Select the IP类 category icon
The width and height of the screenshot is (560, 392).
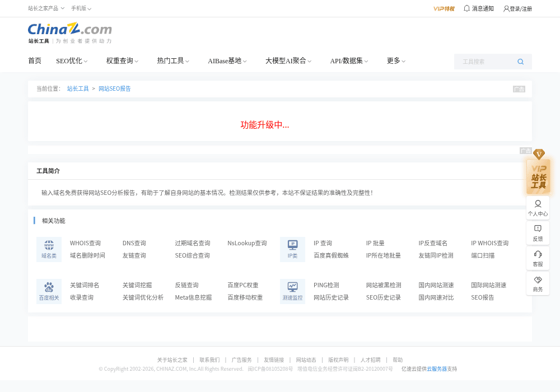click(292, 249)
